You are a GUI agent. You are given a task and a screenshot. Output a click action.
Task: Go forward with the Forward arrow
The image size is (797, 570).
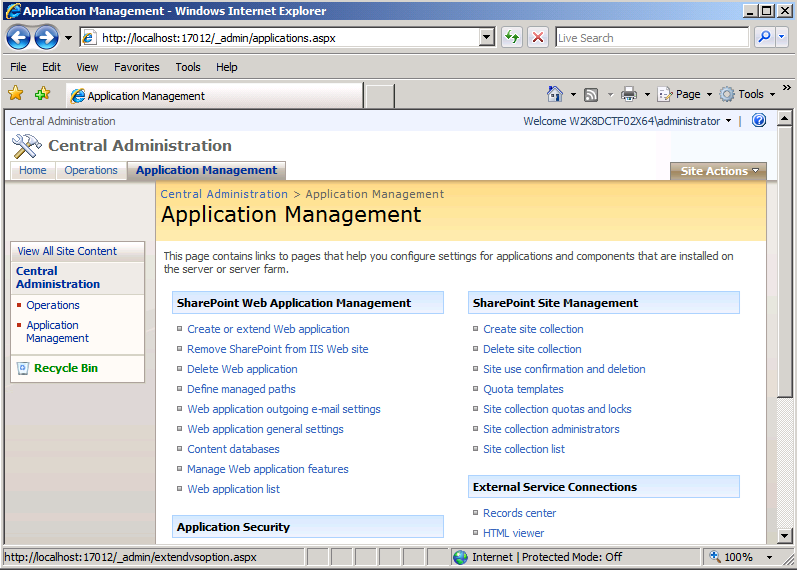click(46, 38)
